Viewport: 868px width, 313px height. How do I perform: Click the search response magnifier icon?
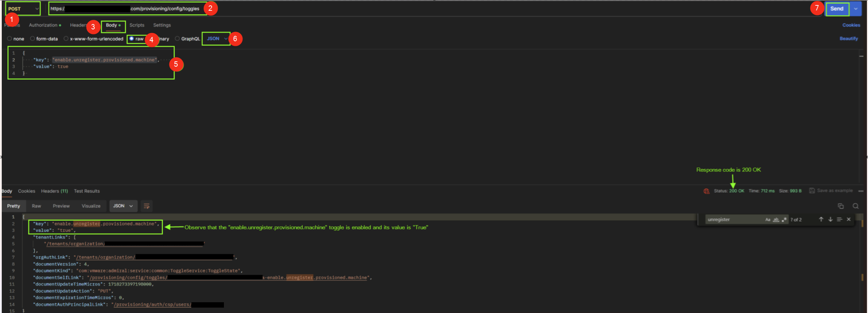tap(855, 206)
